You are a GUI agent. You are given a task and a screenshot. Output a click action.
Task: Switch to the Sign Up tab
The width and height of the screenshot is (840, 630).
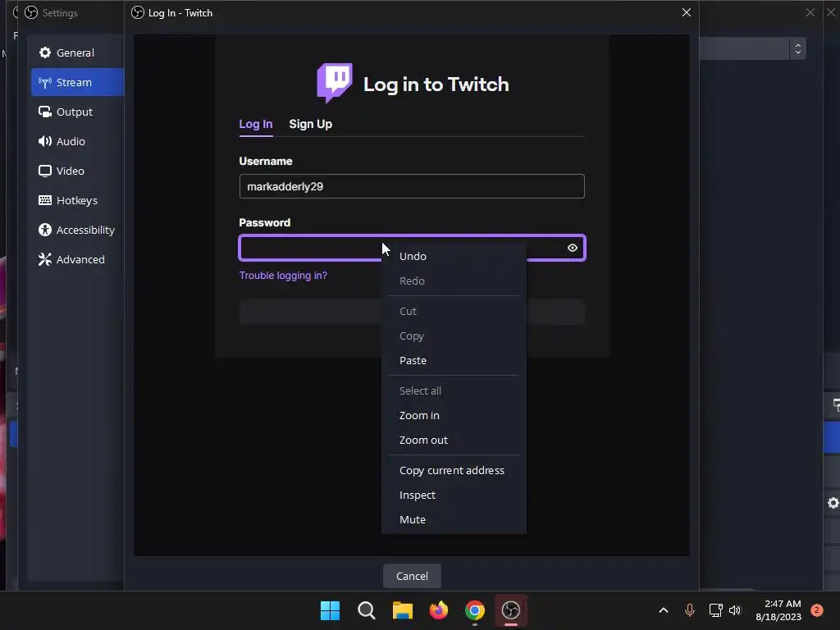[x=310, y=124]
